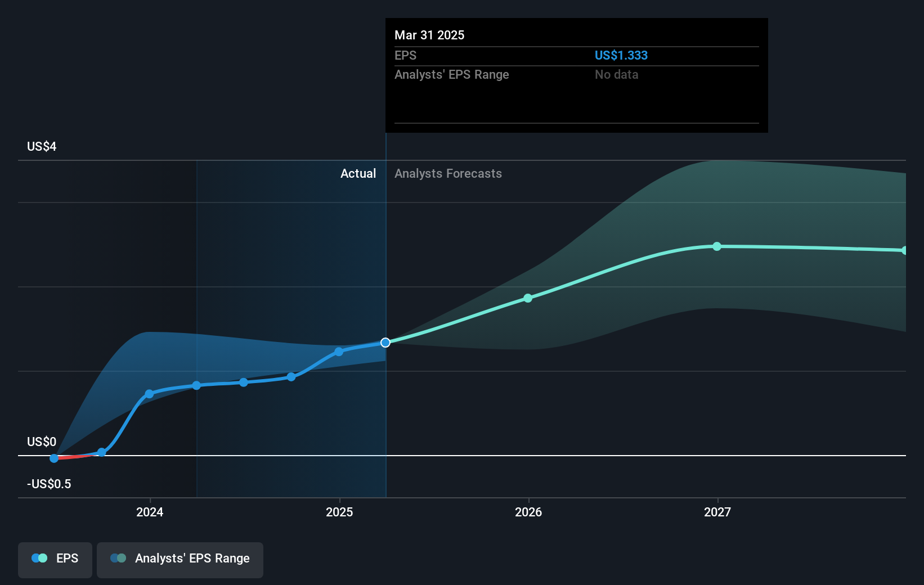Screen dimensions: 924x585
Task: Click the late 2023 EPS point near zero
Action: 102,452
